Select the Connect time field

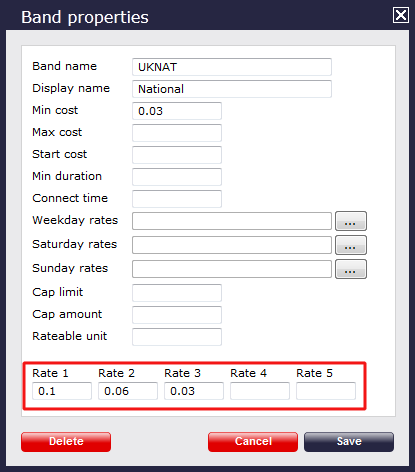177,199
